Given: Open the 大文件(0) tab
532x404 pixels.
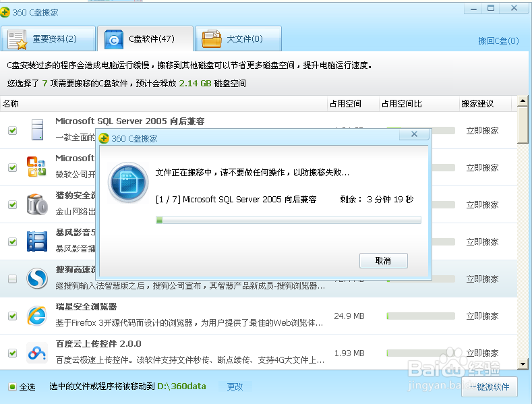Looking at the screenshot, I should (238, 38).
